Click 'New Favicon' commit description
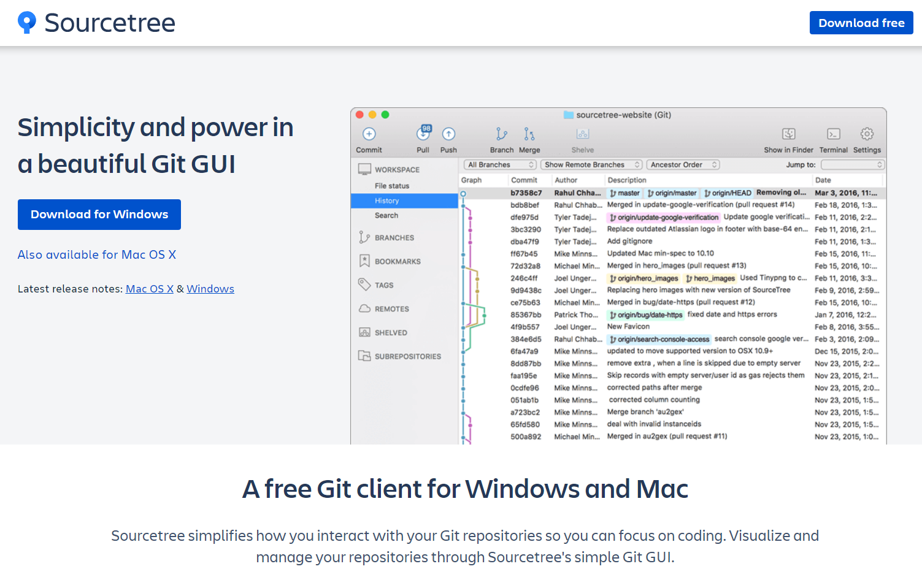Screen dimensions: 922x588 coord(628,327)
